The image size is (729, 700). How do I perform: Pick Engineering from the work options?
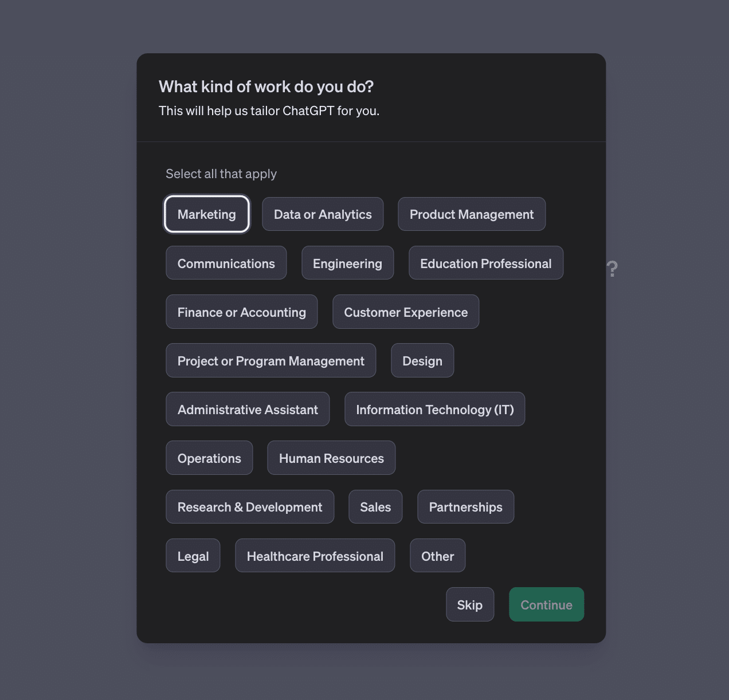pyautogui.click(x=347, y=264)
